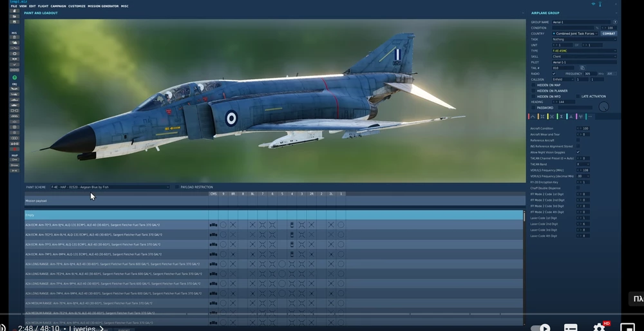The width and height of the screenshot is (644, 331).
Task: Open VOR/ILS decimal MHz dropdown
Action: pos(583,176)
